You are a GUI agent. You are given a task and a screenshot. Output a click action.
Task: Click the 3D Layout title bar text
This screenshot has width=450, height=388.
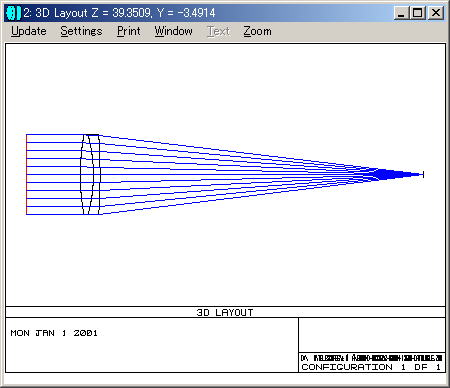point(119,13)
